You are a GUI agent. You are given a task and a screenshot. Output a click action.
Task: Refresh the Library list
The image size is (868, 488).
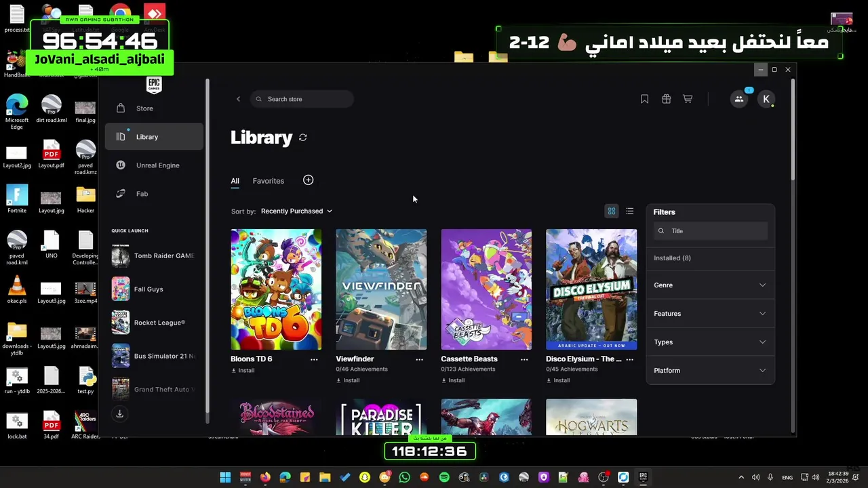(x=303, y=138)
